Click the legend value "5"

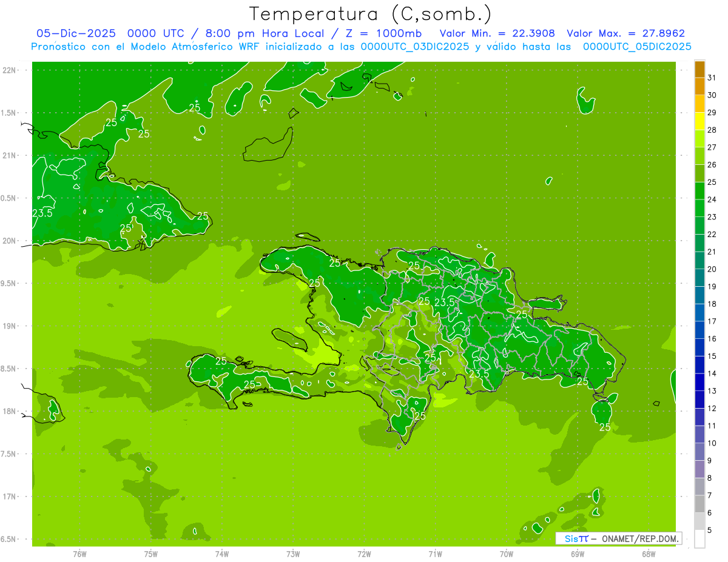710,530
